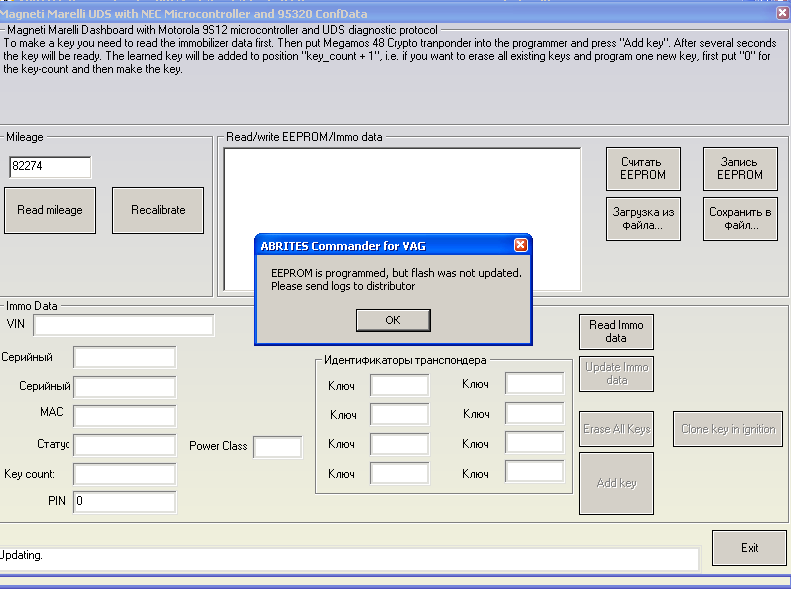Click the Запись EEPROM button
Viewport: 791px width, 589px height.
(x=740, y=168)
